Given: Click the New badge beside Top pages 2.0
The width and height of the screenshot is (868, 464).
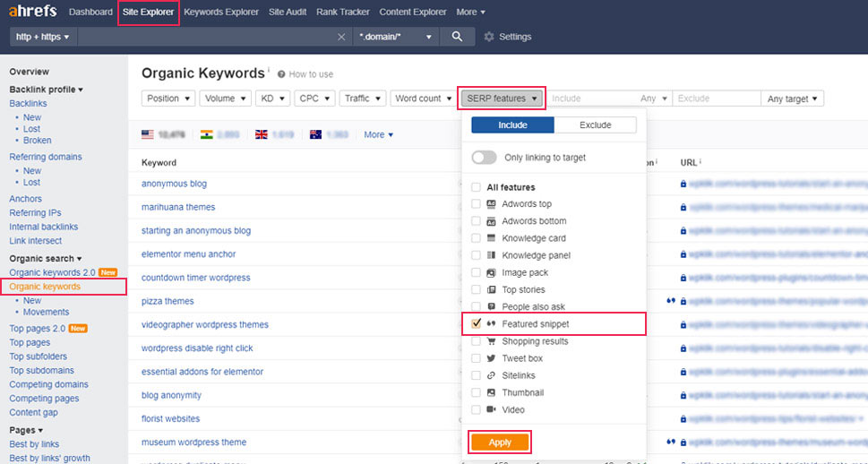Looking at the screenshot, I should tap(78, 329).
